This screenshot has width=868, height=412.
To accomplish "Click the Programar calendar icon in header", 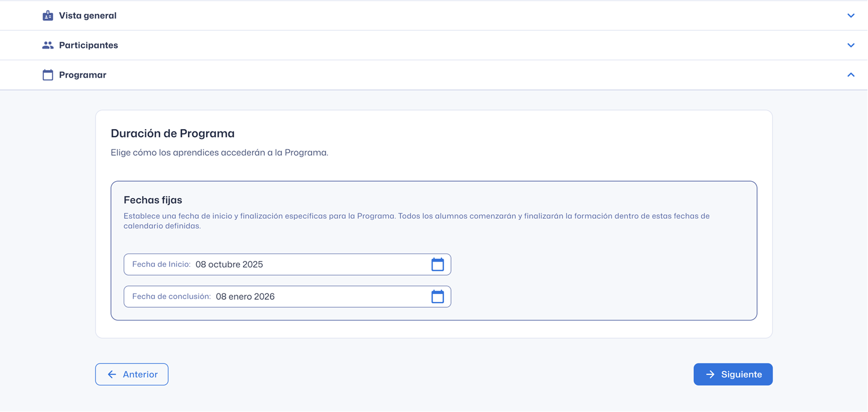I will [x=48, y=75].
